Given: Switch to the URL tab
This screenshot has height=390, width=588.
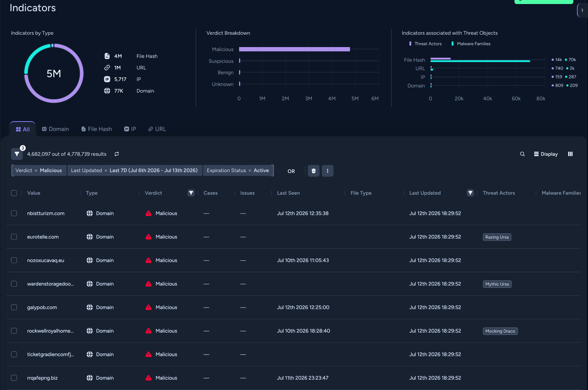Looking at the screenshot, I should (x=157, y=129).
